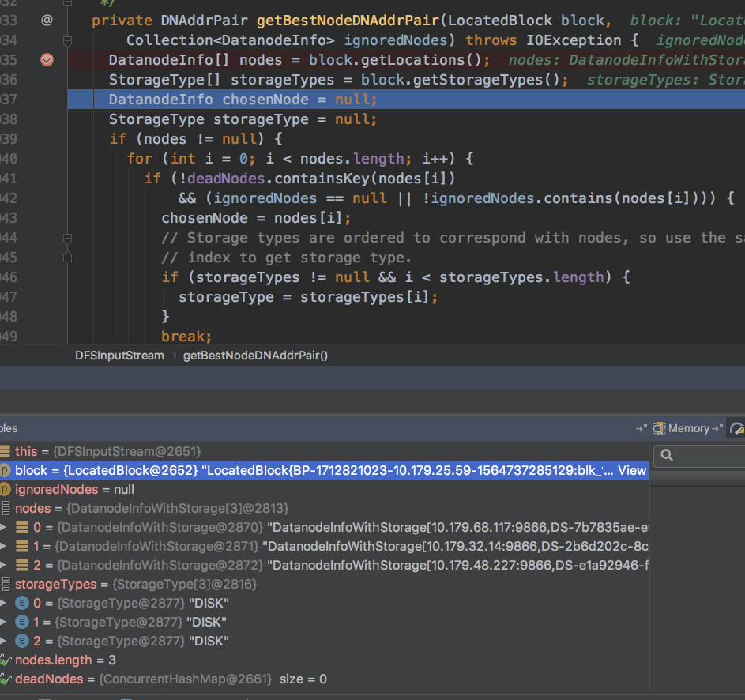Click object icon of nodes element 1
The width and height of the screenshot is (745, 700).
pyautogui.click(x=22, y=546)
